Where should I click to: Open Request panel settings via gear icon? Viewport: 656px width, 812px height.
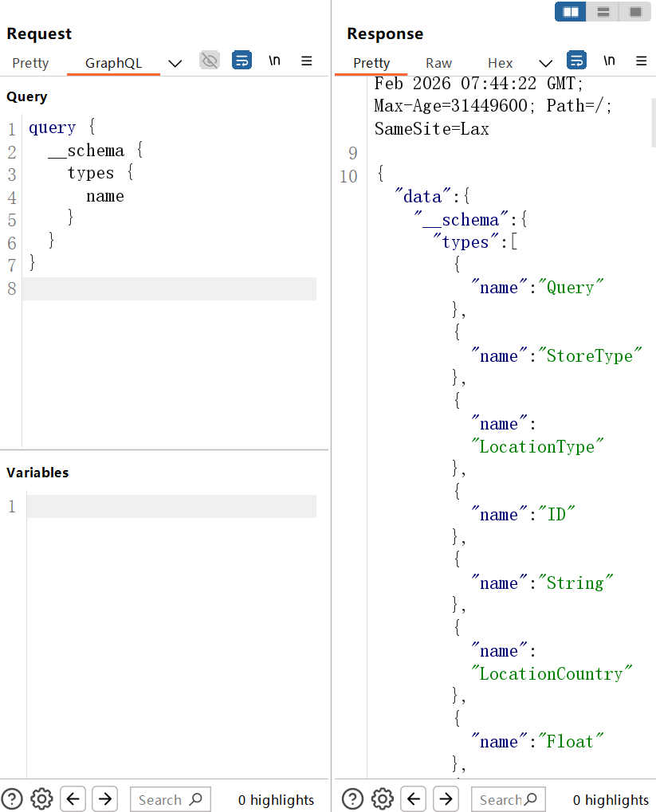click(41, 798)
